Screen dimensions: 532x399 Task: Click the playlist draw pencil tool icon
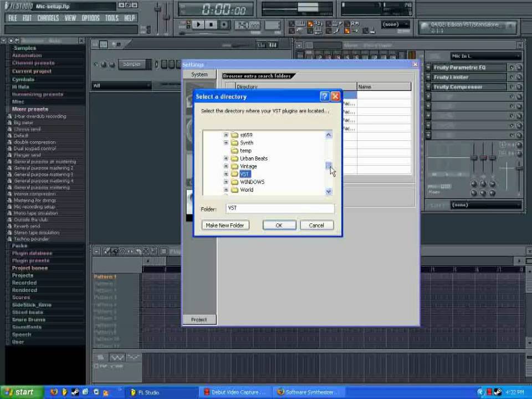pos(107,251)
